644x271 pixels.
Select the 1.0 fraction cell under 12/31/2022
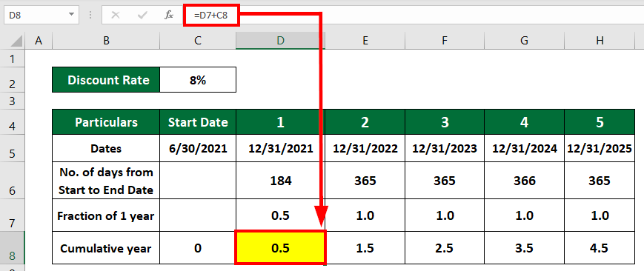[365, 215]
